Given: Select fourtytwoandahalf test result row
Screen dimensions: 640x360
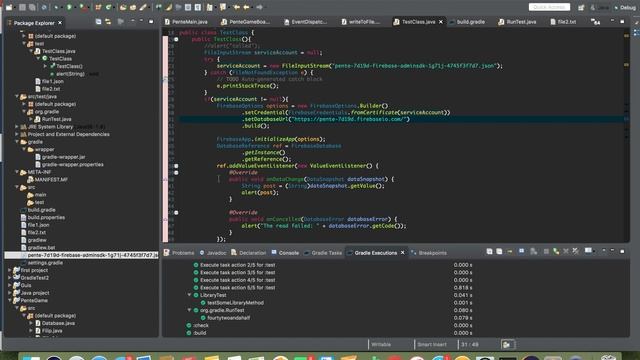Looking at the screenshot, I should coord(228,318).
